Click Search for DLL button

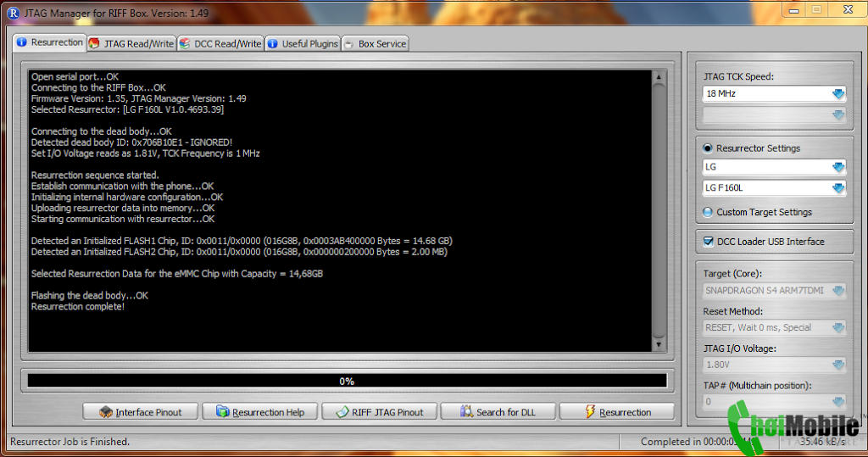498,412
